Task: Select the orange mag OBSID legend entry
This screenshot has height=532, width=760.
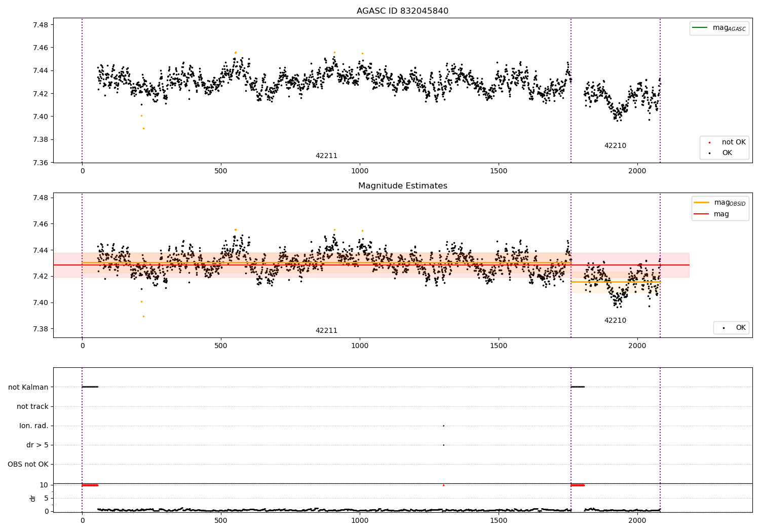Action: (x=719, y=203)
